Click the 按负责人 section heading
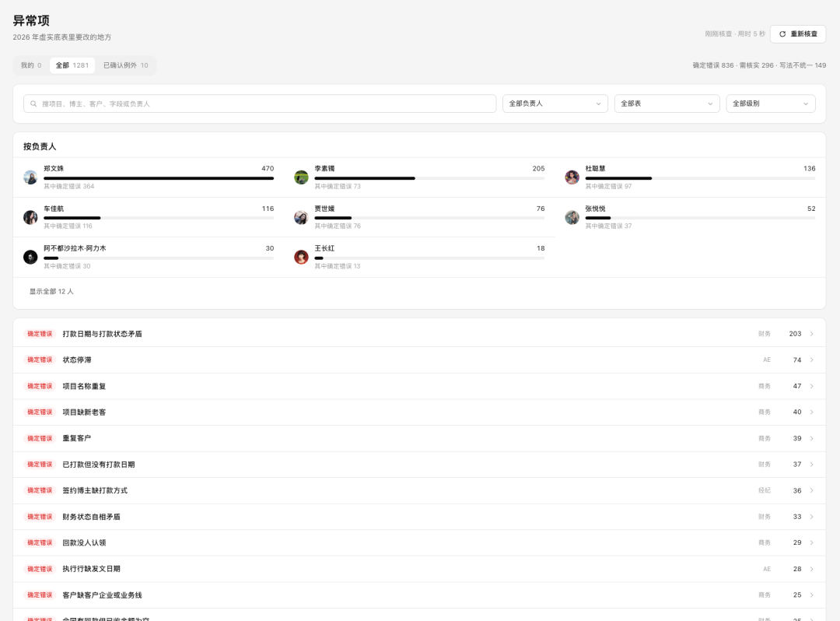The image size is (840, 621). [40, 146]
